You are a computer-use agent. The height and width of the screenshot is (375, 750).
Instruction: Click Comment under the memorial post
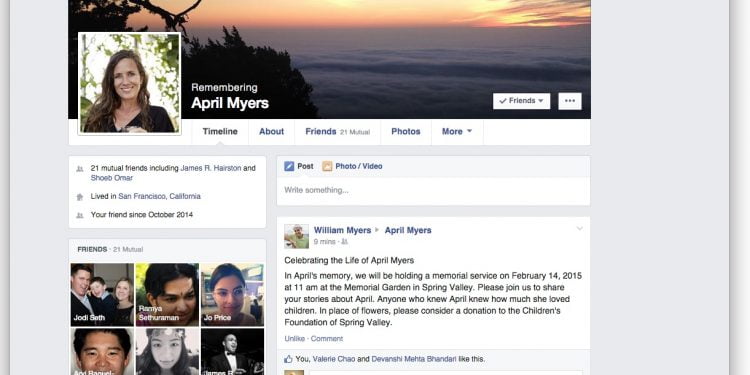point(327,339)
